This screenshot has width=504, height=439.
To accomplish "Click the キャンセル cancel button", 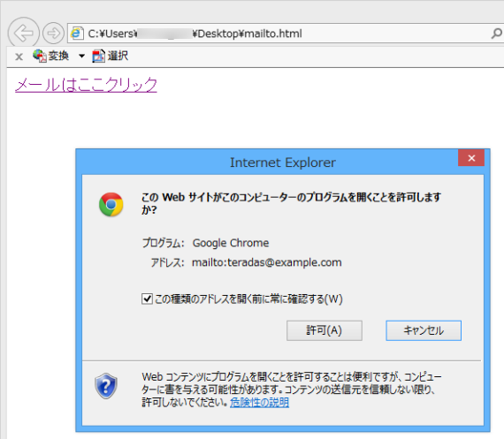I will 424,330.
